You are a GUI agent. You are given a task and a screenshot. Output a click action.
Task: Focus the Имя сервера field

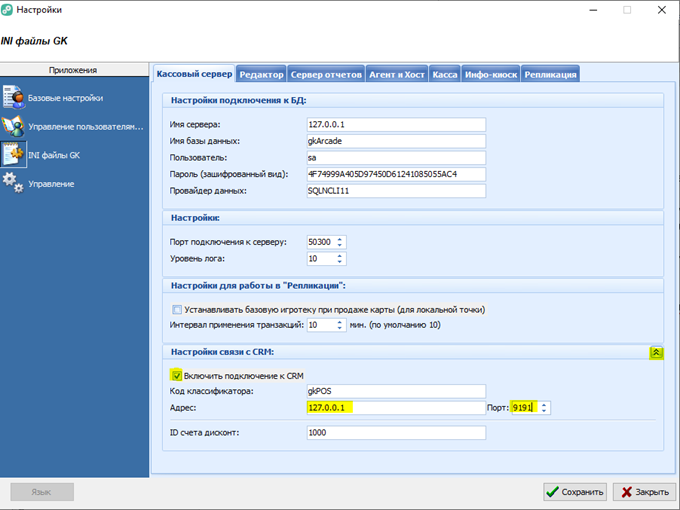[396, 124]
